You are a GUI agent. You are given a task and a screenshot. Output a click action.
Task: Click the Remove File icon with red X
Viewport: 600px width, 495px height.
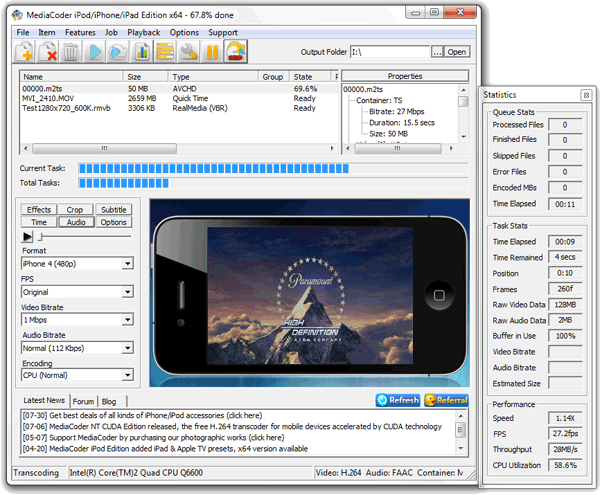[48, 51]
